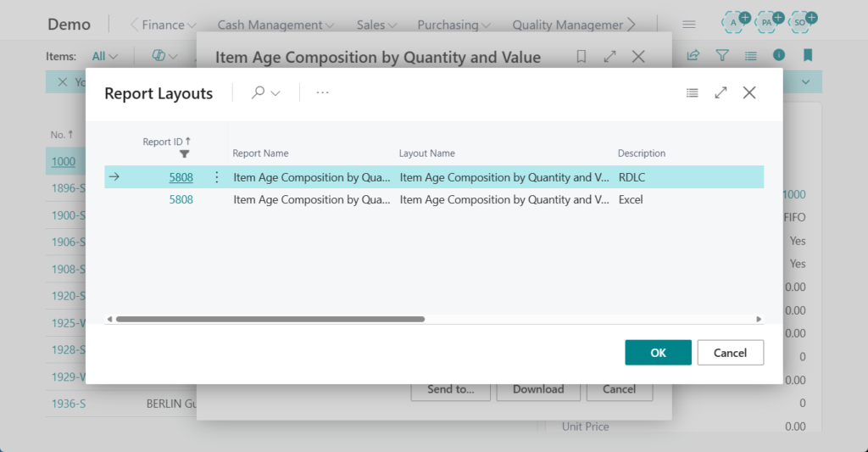Screen dimensions: 868x452
Task: Open the information pane icon
Action: (x=779, y=56)
